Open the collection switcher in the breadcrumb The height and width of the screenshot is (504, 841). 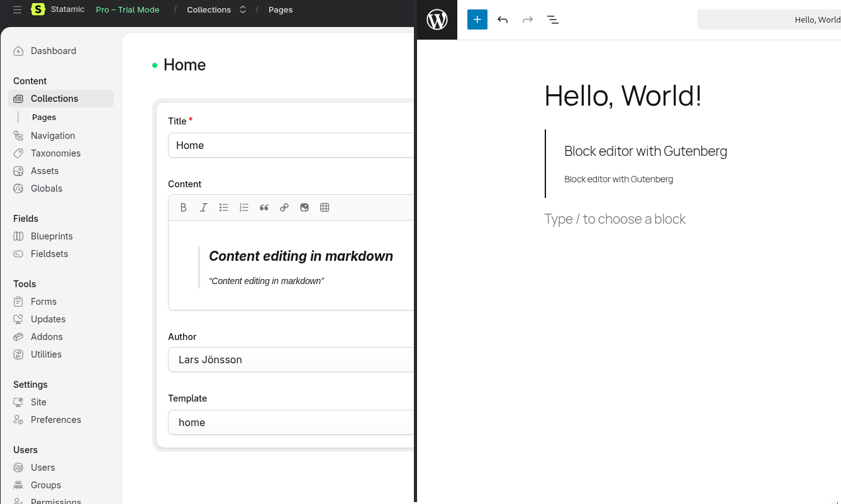tap(242, 9)
